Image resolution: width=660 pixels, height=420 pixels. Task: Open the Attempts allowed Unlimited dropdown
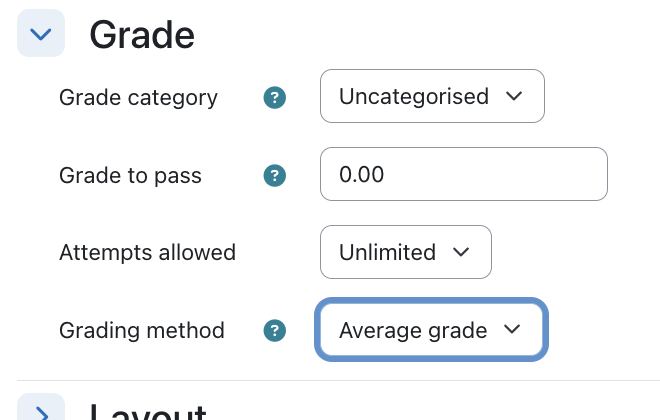406,252
